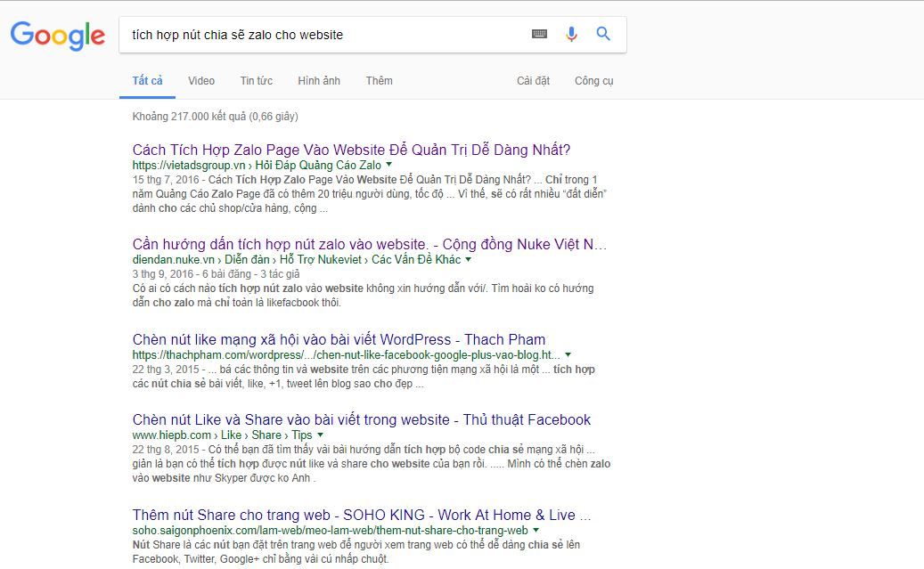Expand dropdown arrow beside vietadsgroup.vn URL
Viewport: 924px width, 569px height.
[x=388, y=165]
